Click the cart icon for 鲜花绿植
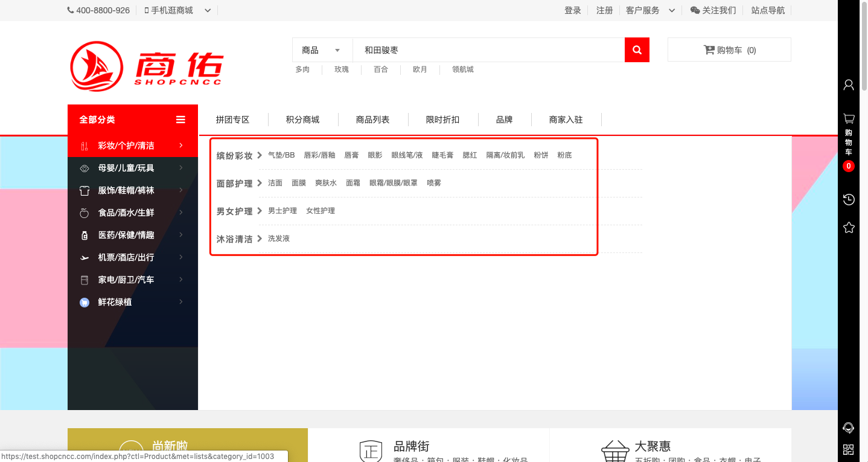The width and height of the screenshot is (868, 462). pyautogui.click(x=85, y=302)
